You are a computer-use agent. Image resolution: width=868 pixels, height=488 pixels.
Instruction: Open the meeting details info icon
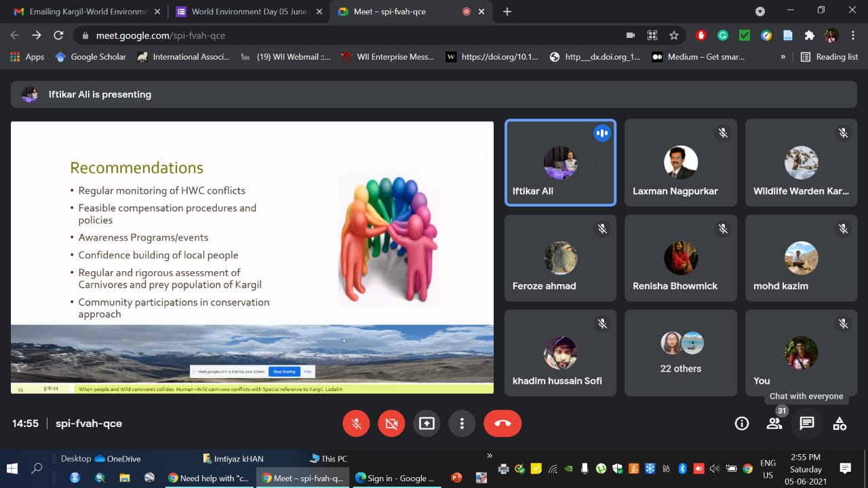[x=742, y=424]
